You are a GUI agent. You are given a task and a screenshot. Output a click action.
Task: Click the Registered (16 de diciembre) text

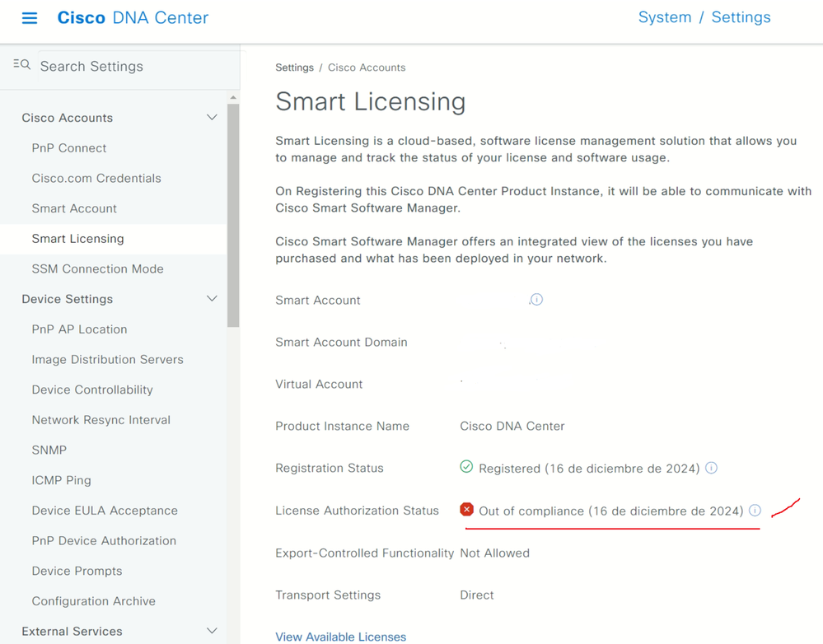(589, 468)
